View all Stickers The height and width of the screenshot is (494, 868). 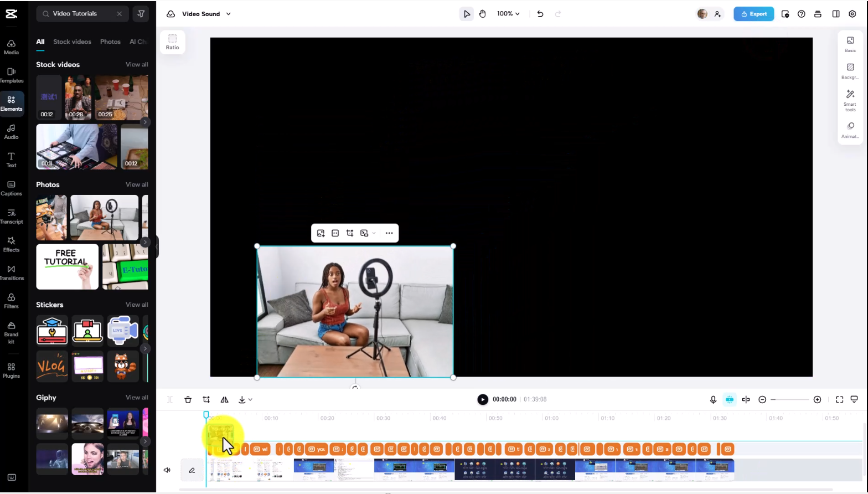pyautogui.click(x=137, y=305)
